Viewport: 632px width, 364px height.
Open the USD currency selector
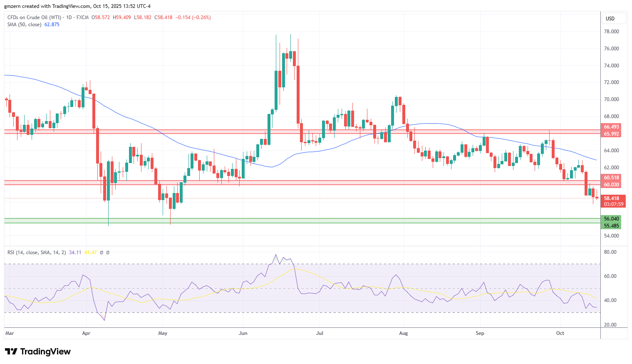click(614, 18)
